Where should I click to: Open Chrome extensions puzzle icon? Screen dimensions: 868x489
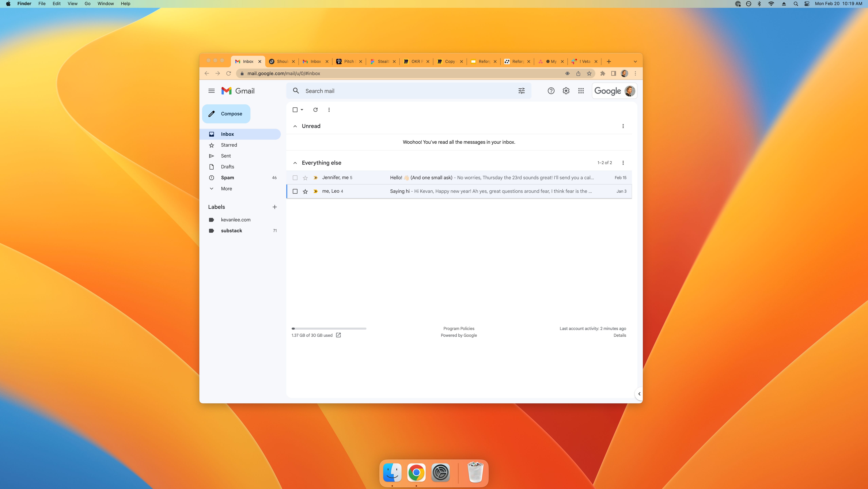(602, 73)
